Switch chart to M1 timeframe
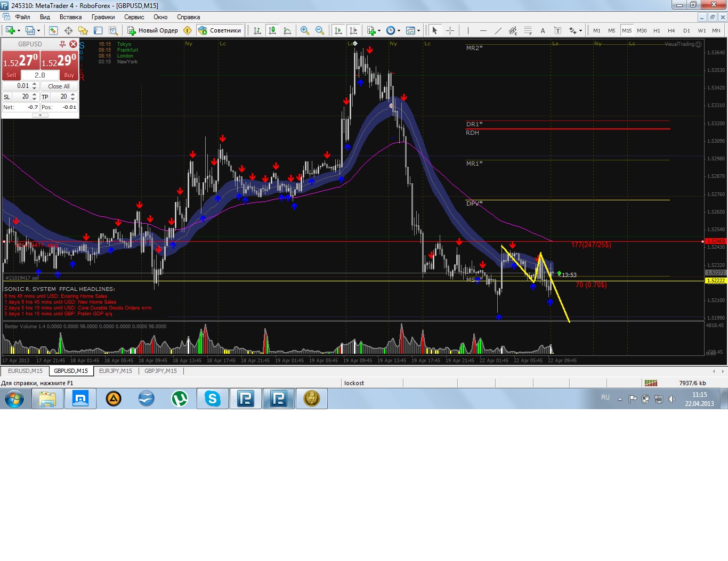Screen dimensions: 728x561 coord(597,30)
